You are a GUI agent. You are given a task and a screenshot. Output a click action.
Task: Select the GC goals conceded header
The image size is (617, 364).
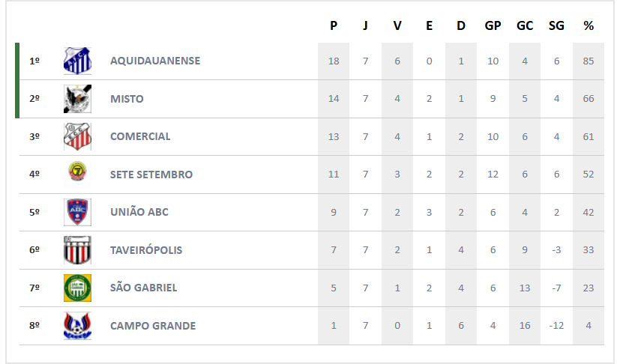coord(525,25)
